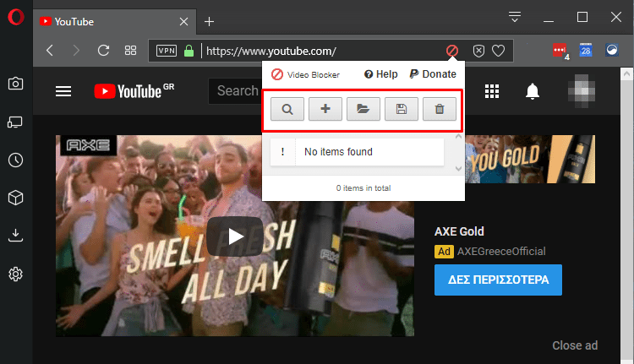Open the tab menu icon in title bar
This screenshot has width=634, height=364.
coord(515,17)
